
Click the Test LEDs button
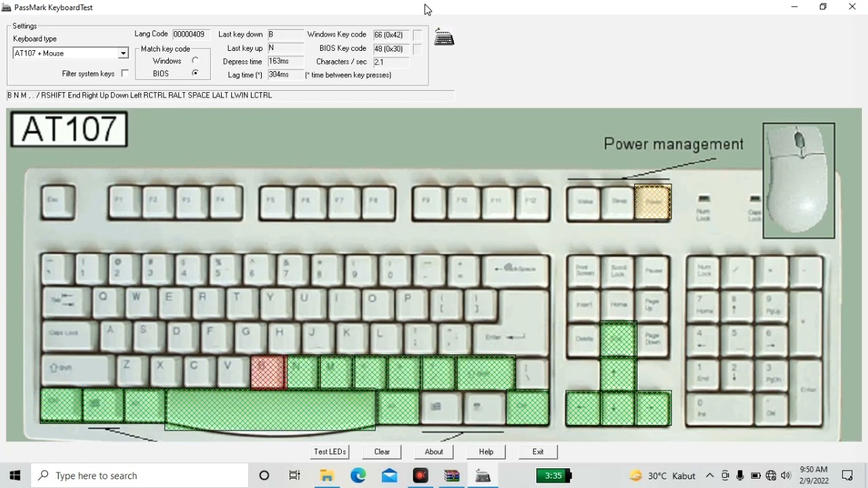coord(330,451)
